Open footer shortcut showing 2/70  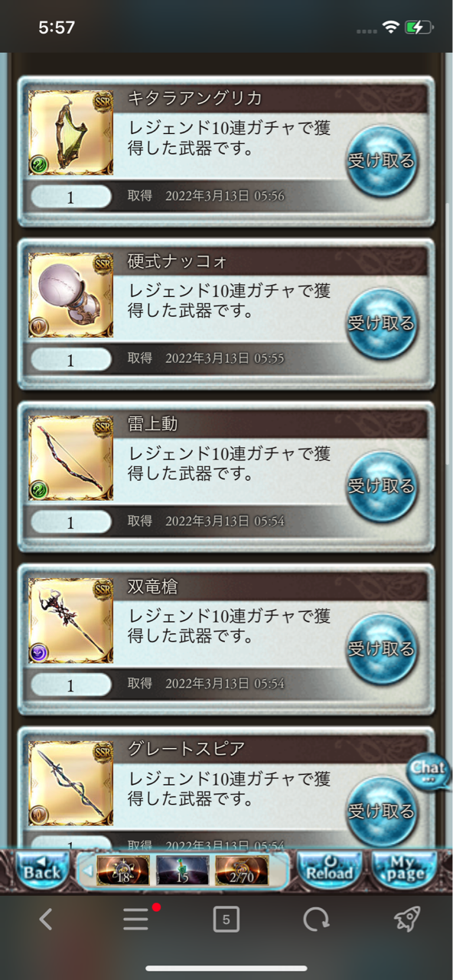pos(242,871)
